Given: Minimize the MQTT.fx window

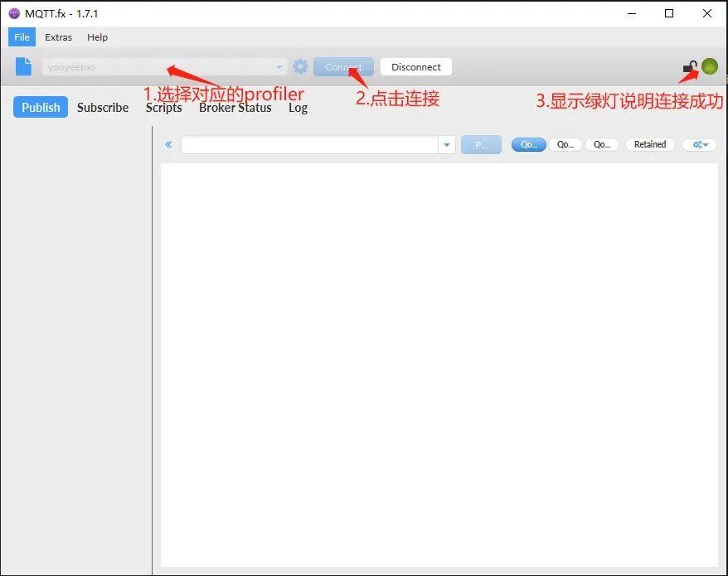Looking at the screenshot, I should pyautogui.click(x=632, y=13).
